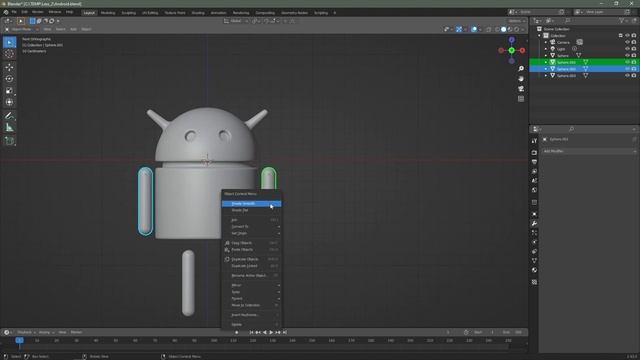640x360 pixels.
Task: Hide the Light object in outliner
Action: 627,49
